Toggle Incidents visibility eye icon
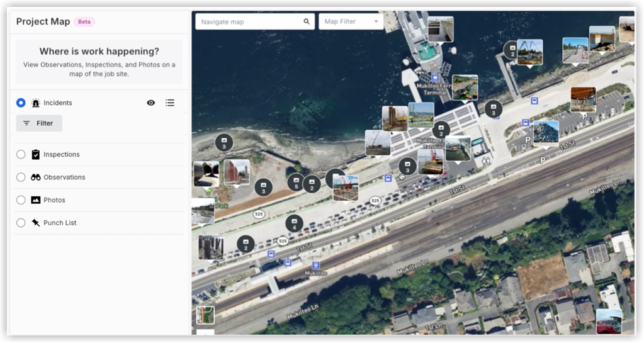This screenshot has height=343, width=644. 151,103
